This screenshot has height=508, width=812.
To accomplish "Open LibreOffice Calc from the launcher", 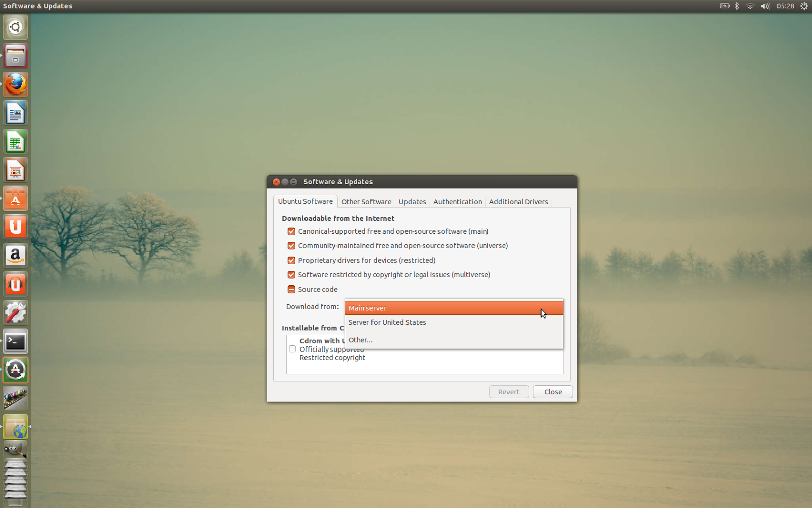I will (15, 142).
